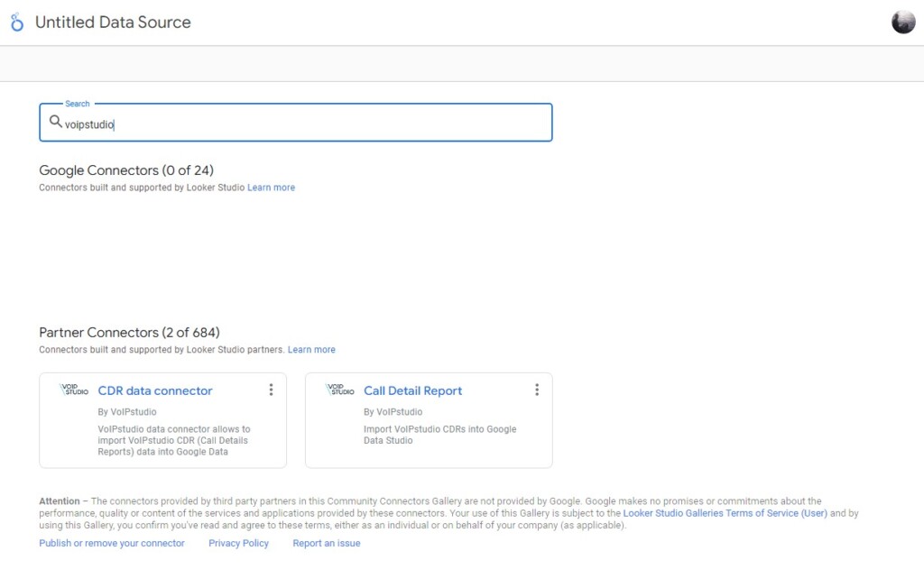Open more options for Call Detail Report
Image resolution: width=924 pixels, height=569 pixels.
(537, 390)
